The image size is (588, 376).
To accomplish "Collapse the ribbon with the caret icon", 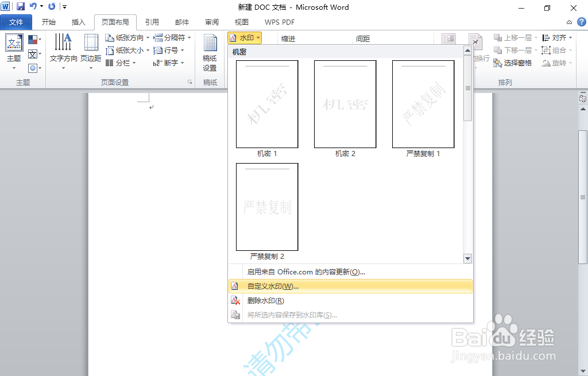I will click(569, 22).
